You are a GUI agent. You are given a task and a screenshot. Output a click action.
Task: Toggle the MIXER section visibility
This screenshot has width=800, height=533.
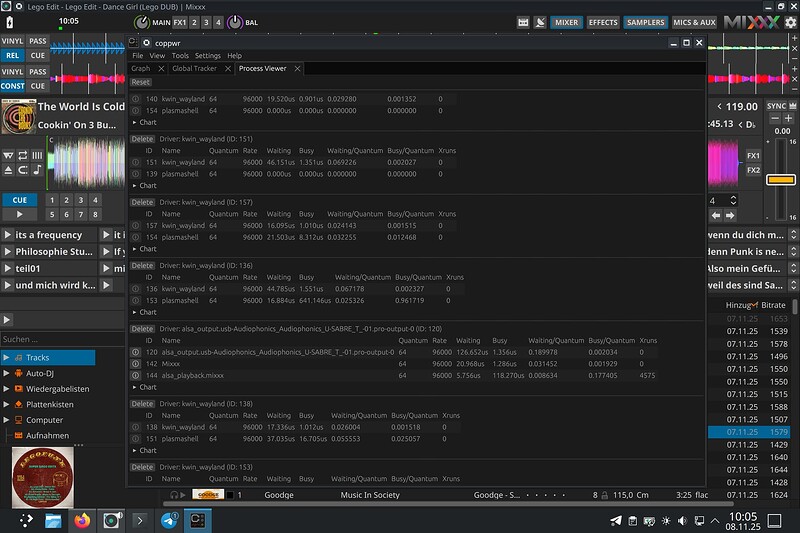(x=566, y=22)
